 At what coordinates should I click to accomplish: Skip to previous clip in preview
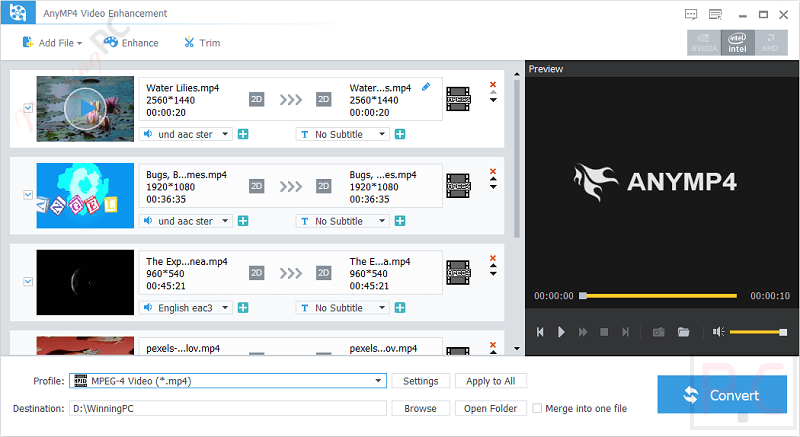click(540, 332)
